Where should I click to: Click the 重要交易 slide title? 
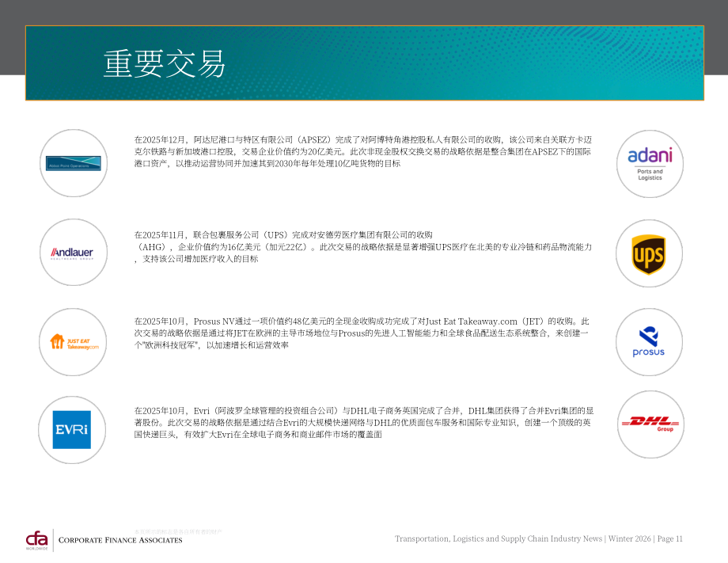[165, 63]
